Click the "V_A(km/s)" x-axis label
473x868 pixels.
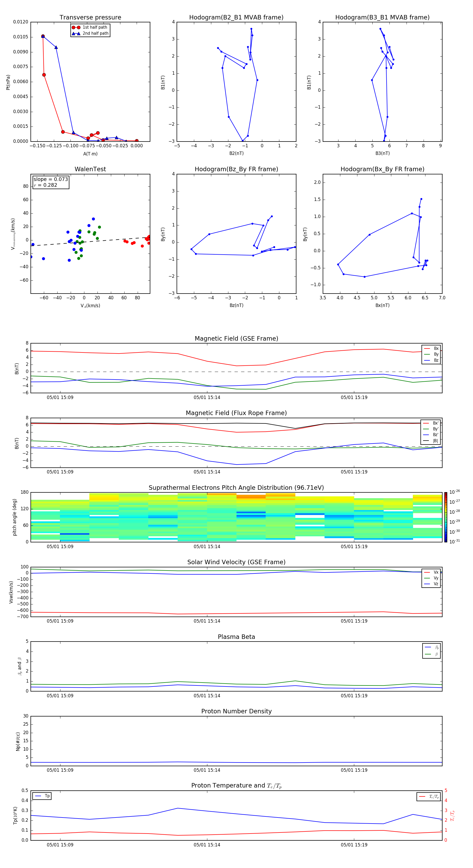click(90, 306)
